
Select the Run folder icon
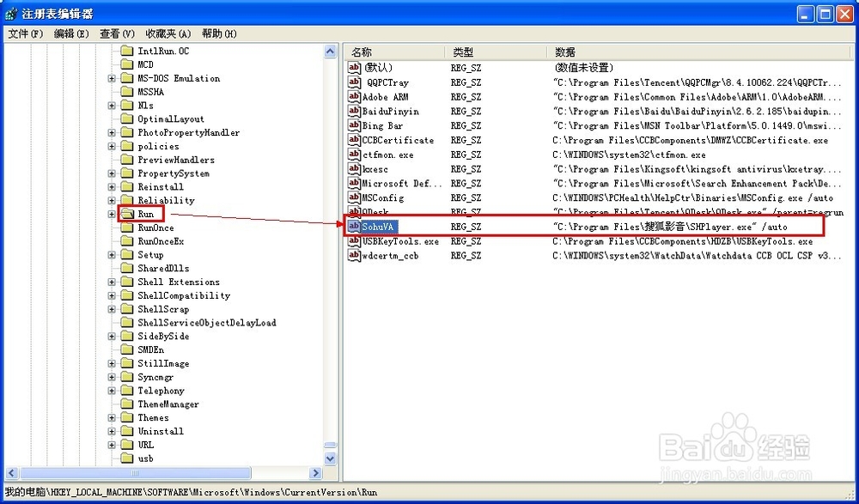[x=127, y=214]
